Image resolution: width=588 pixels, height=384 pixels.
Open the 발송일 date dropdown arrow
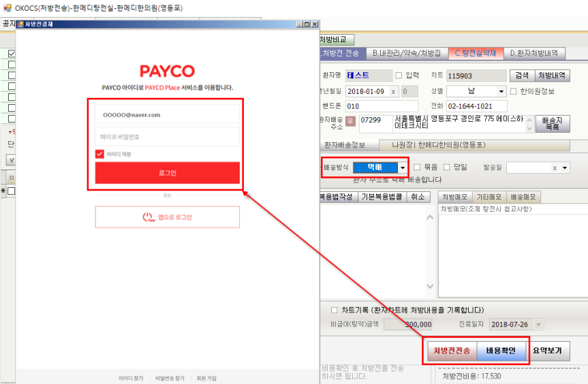(x=565, y=168)
